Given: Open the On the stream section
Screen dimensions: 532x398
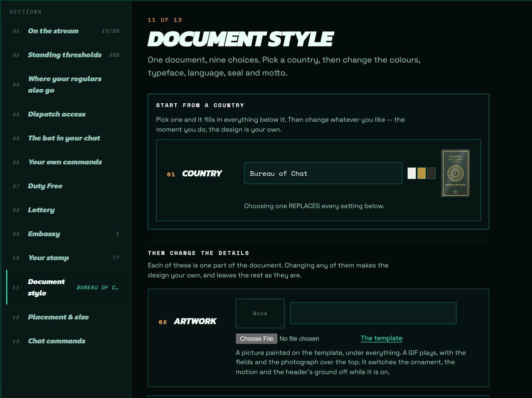Looking at the screenshot, I should point(66,31).
